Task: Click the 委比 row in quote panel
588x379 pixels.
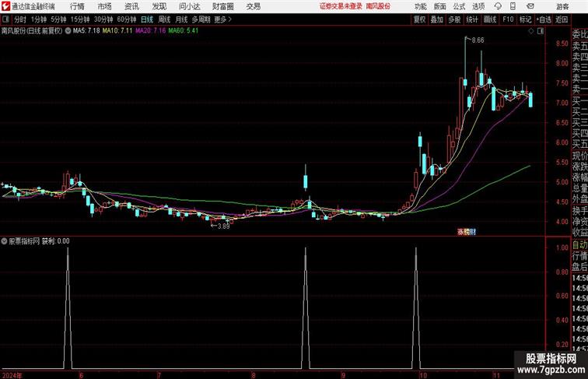Action: tap(579, 35)
